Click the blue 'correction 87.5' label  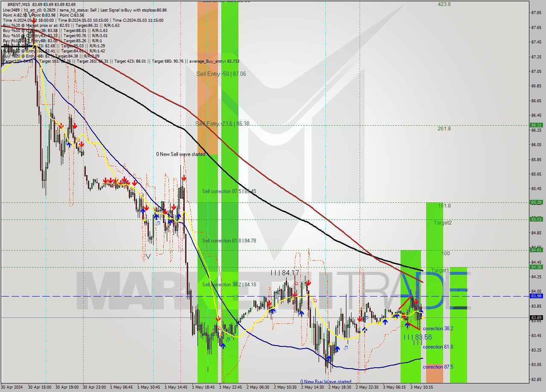438,367
